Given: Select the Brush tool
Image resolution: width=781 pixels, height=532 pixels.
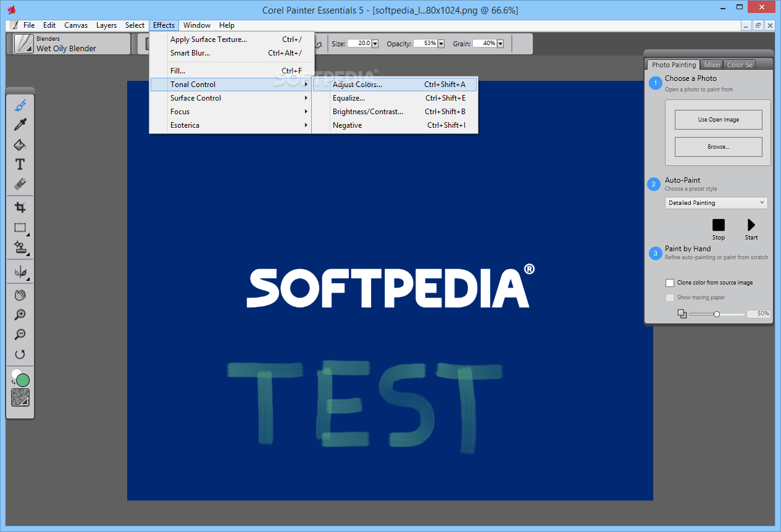Looking at the screenshot, I should 20,104.
